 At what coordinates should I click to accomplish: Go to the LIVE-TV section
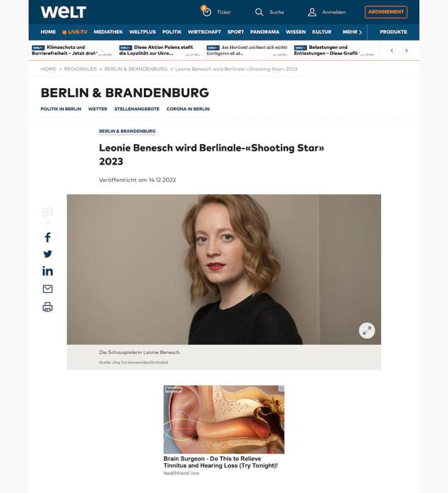(x=75, y=32)
